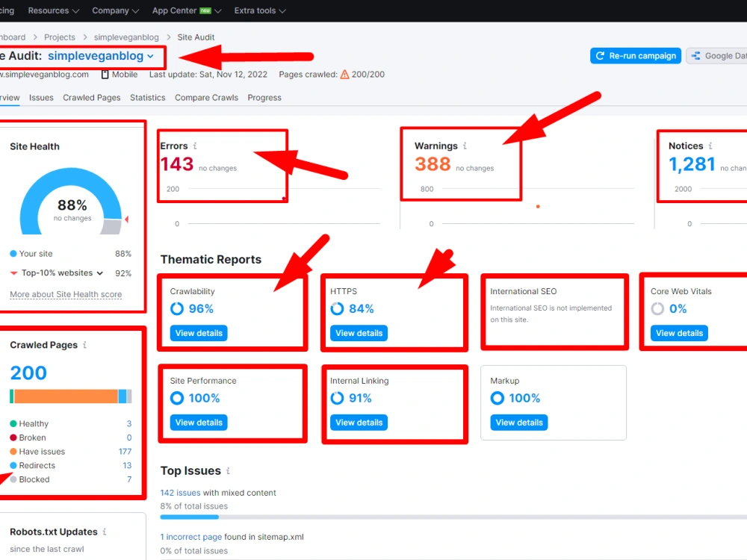747x560 pixels.
Task: Click the Internal Linking 91% score
Action: pos(360,398)
